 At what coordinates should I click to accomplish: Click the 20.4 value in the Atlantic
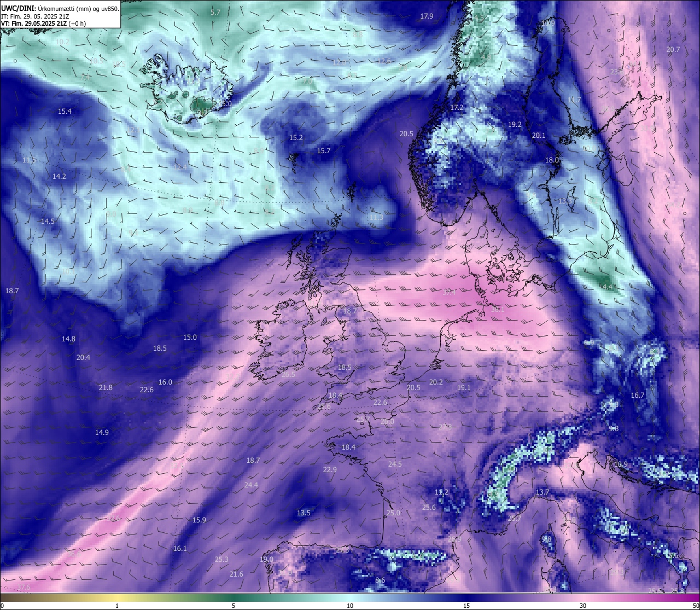83,358
